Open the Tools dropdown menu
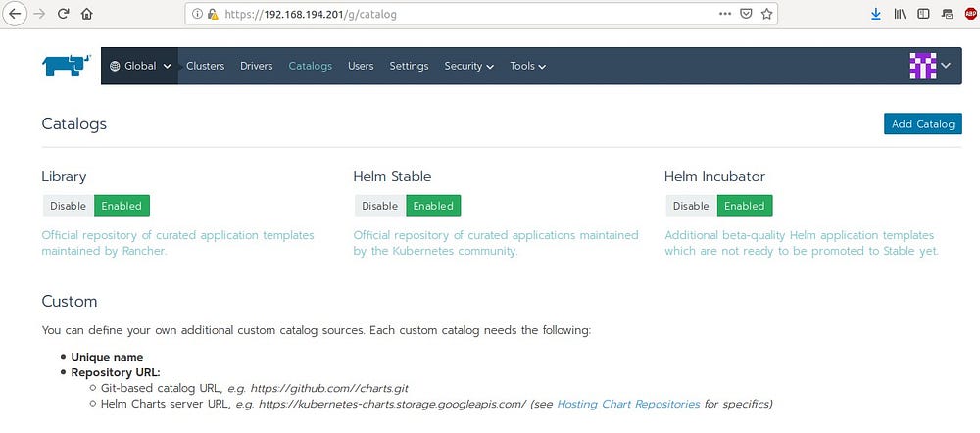The width and height of the screenshot is (980, 433). point(527,66)
